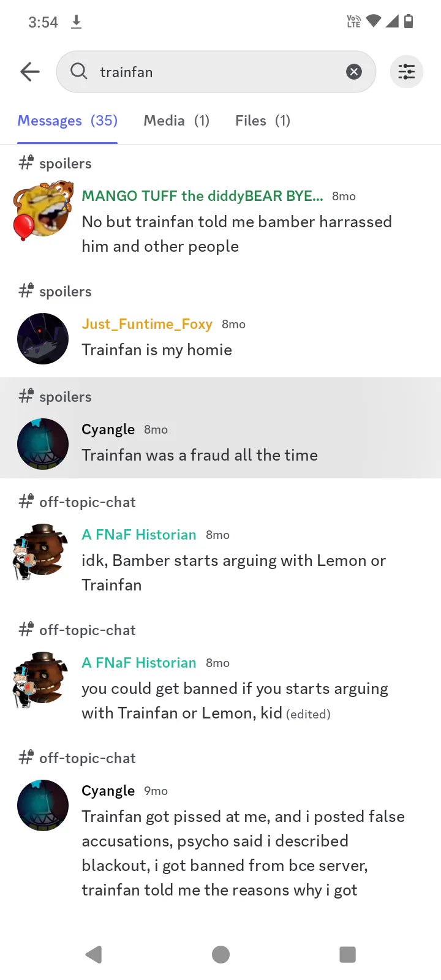Open the search filter options icon
Viewport: 441px width, 980px height.
click(x=407, y=72)
